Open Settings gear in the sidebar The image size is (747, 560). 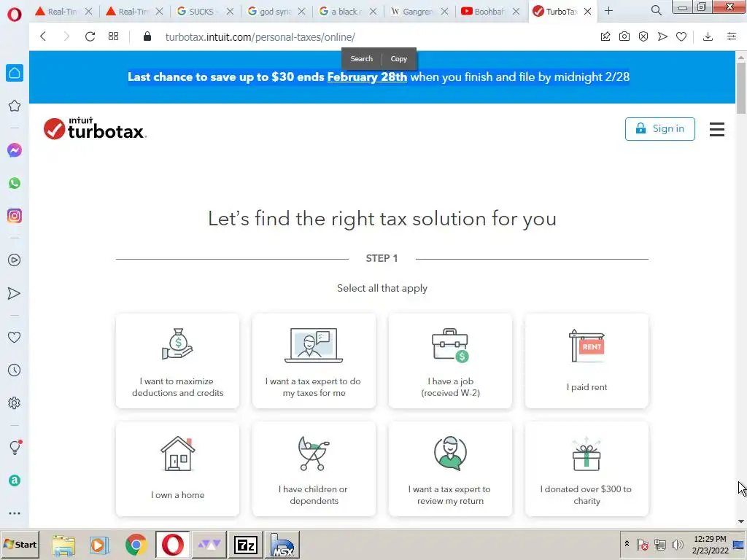(x=15, y=402)
